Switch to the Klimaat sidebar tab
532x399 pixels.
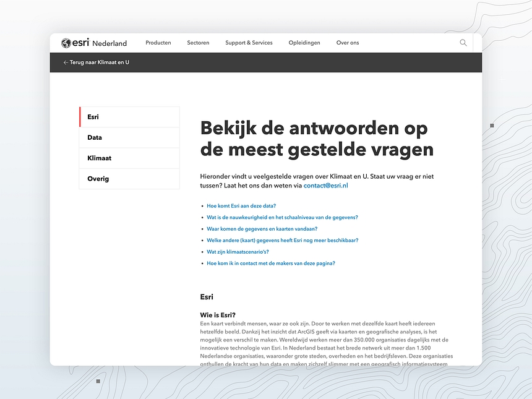pyautogui.click(x=129, y=158)
